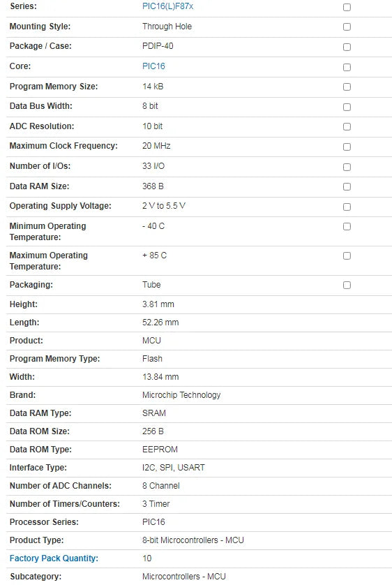Click the 368 B RAM size value
This screenshot has width=392, height=585.
tap(153, 186)
